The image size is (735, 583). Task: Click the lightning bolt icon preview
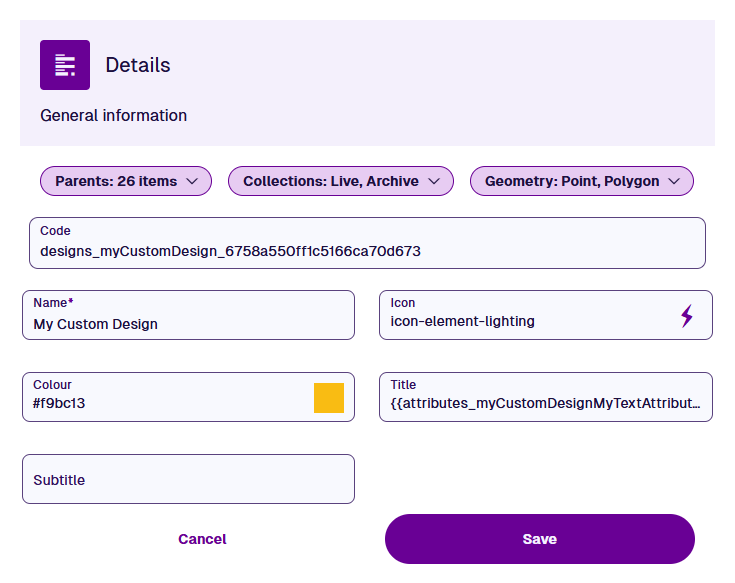point(687,317)
